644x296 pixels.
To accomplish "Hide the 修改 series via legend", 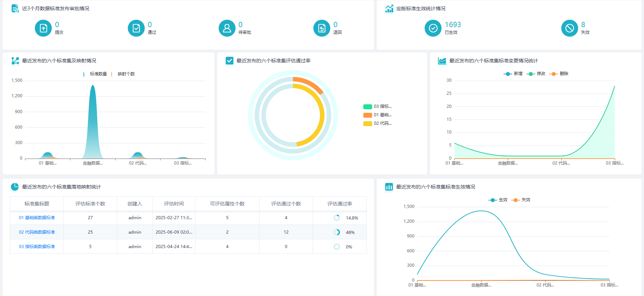I will pos(536,74).
